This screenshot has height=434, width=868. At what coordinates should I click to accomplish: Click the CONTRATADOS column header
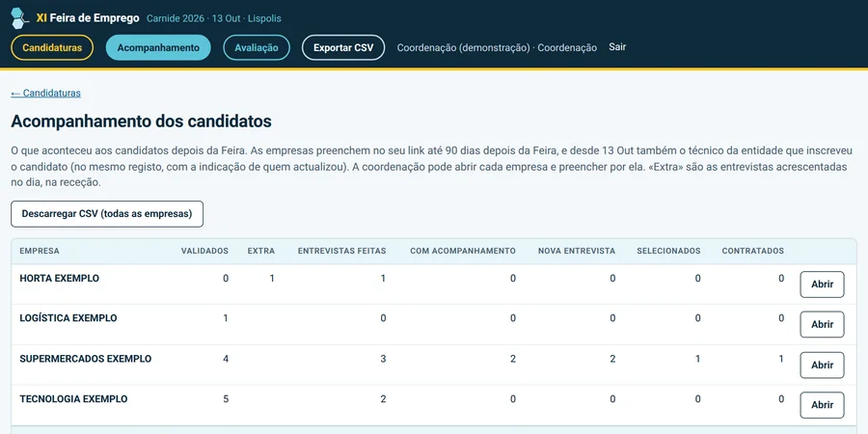[753, 251]
